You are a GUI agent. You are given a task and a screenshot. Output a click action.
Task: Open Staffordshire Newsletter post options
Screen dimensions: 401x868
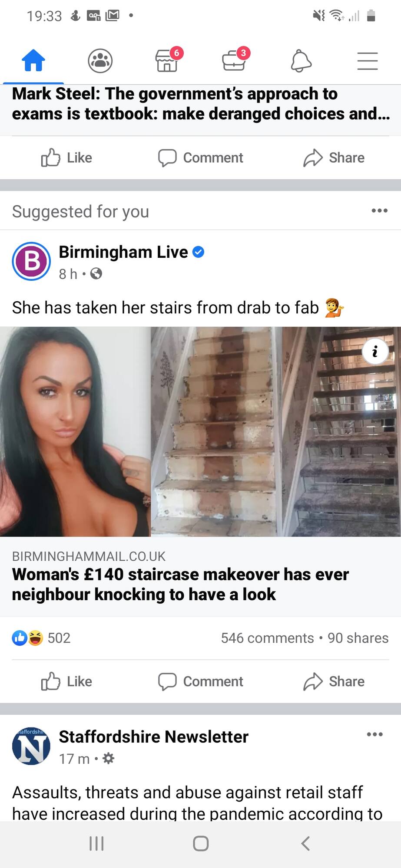374,734
